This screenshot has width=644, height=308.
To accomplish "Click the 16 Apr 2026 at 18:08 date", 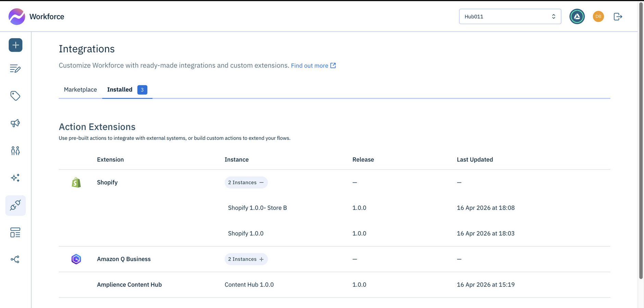I will tap(486, 208).
